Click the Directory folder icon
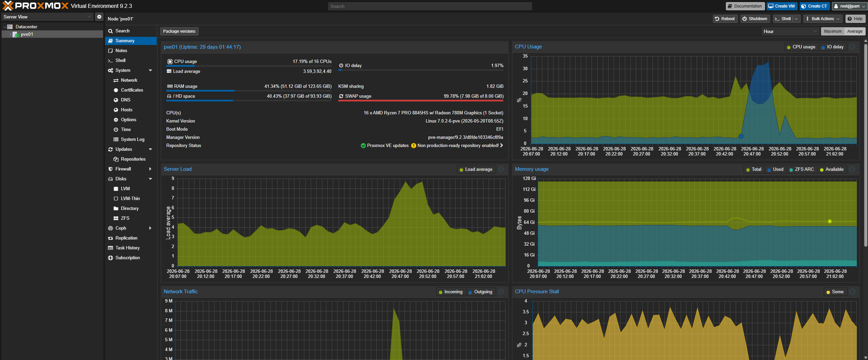The width and height of the screenshot is (868, 360). pos(116,208)
